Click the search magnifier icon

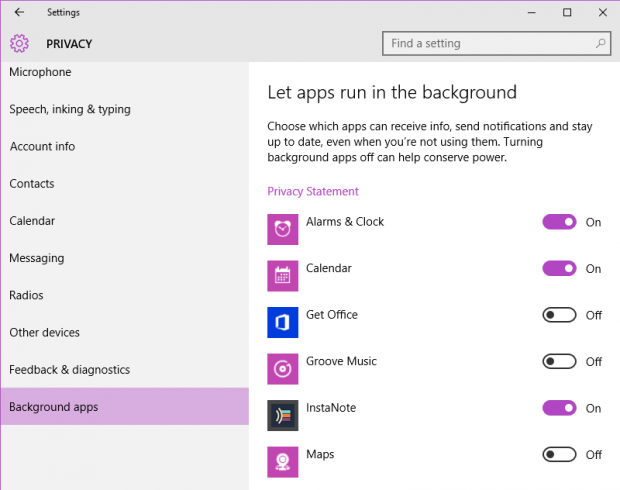coord(600,44)
